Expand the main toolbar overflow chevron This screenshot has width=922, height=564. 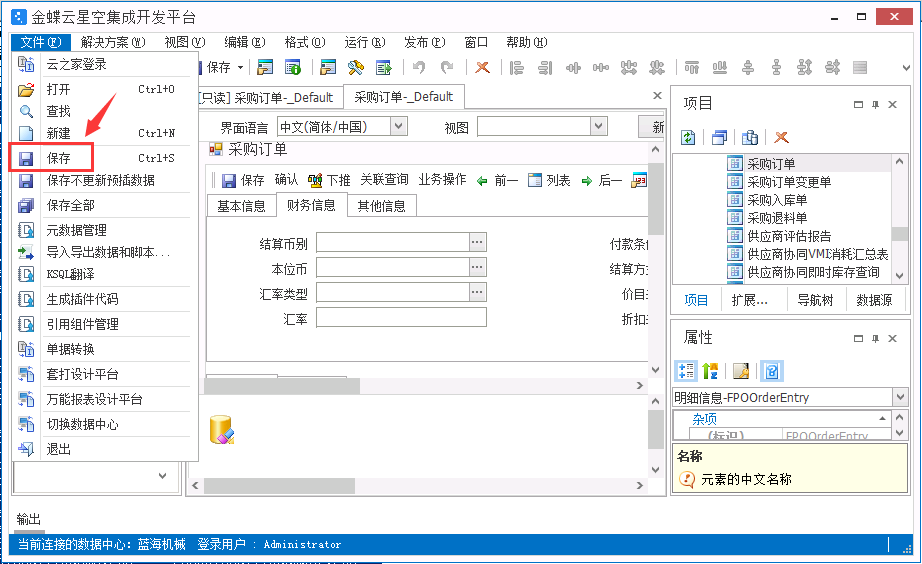(906, 68)
